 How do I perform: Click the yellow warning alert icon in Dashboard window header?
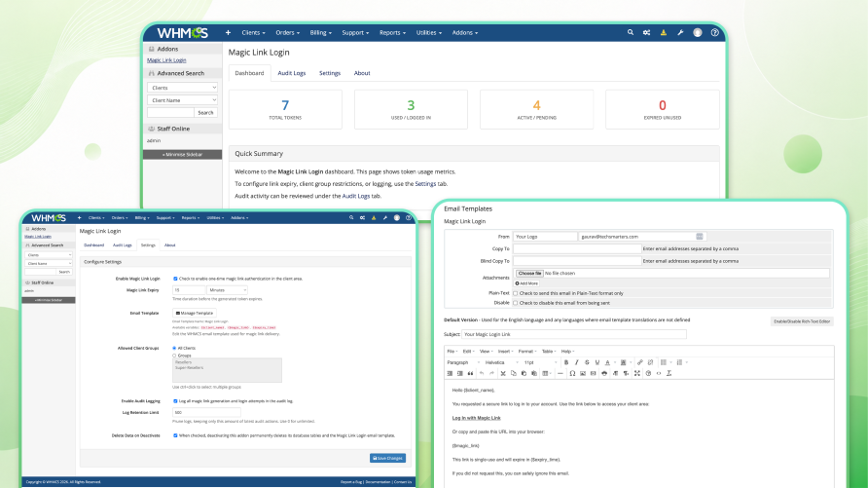point(664,33)
